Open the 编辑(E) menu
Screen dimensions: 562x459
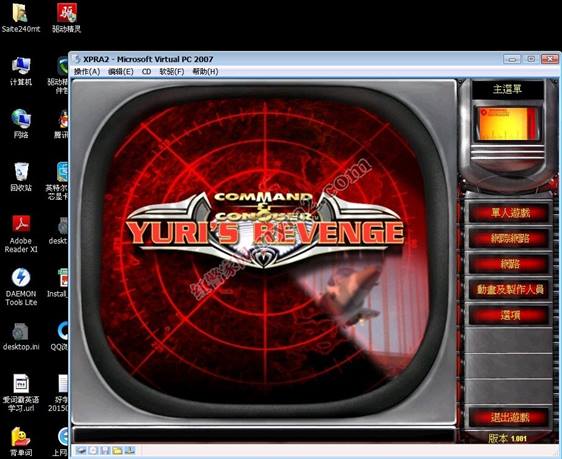[120, 72]
